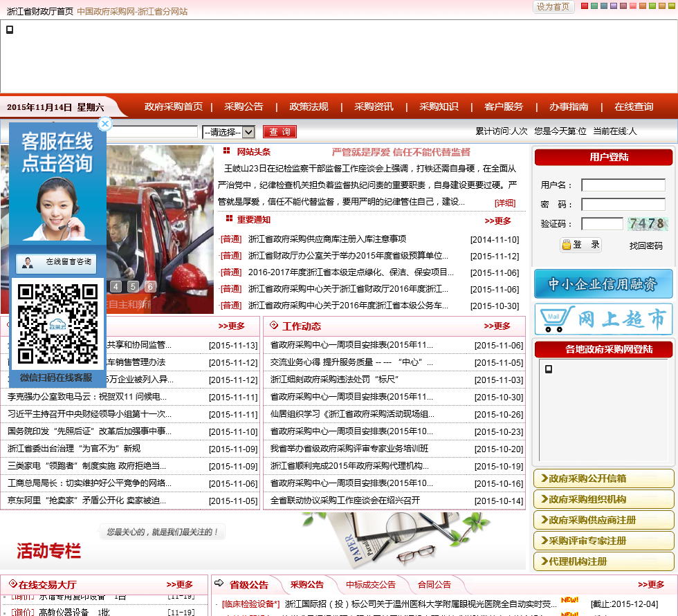Switch to 中标成交公告 tab

(371, 585)
